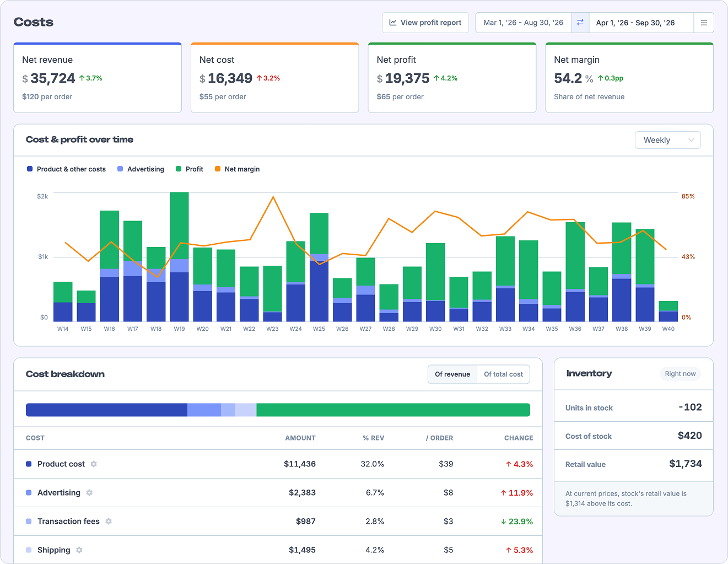Click the W40 bar in chart
This screenshot has height=564, width=728.
click(668, 311)
